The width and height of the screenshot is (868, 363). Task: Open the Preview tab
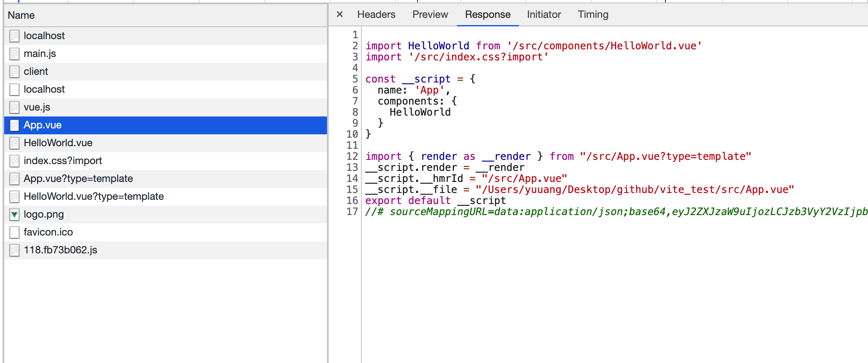[430, 14]
